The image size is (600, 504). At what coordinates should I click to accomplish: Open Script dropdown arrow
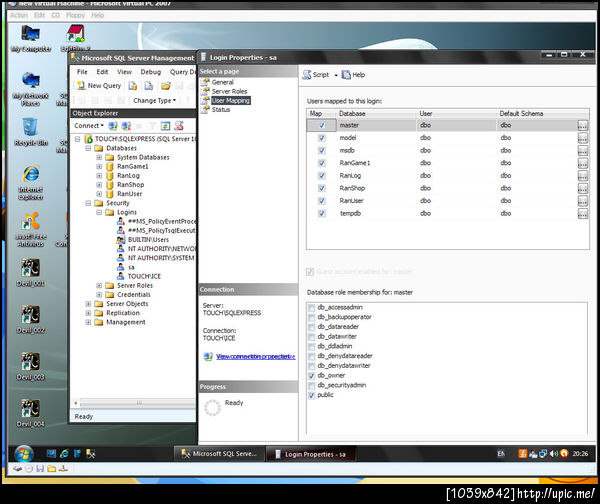pyautogui.click(x=336, y=75)
